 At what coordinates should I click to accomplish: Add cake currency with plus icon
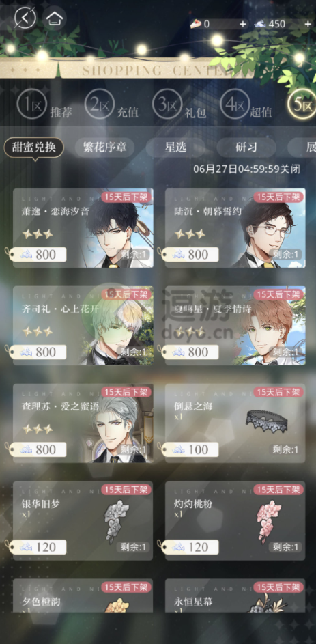(243, 24)
